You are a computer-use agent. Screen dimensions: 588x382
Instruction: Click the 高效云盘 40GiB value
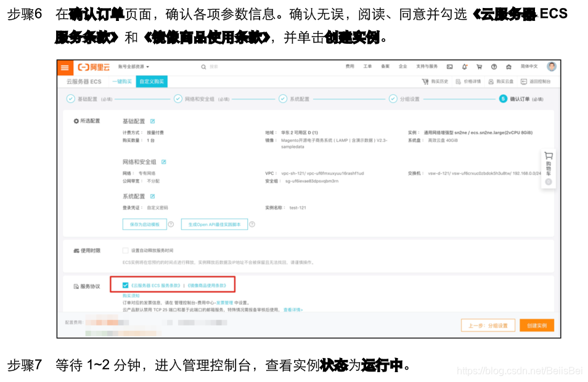click(x=443, y=140)
